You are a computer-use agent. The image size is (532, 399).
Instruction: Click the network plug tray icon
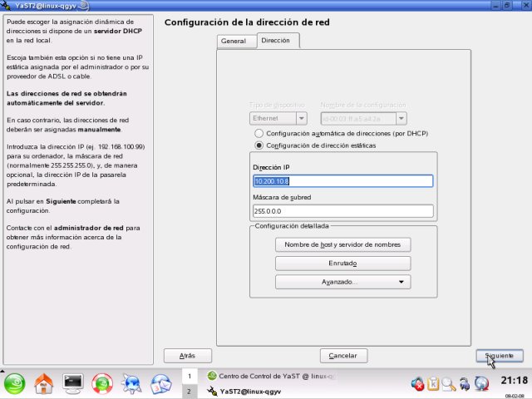[465, 384]
